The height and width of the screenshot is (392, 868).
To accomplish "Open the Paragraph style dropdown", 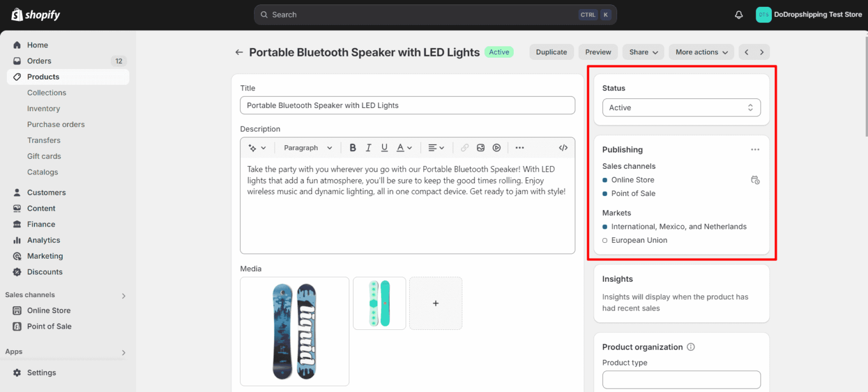I will (308, 147).
